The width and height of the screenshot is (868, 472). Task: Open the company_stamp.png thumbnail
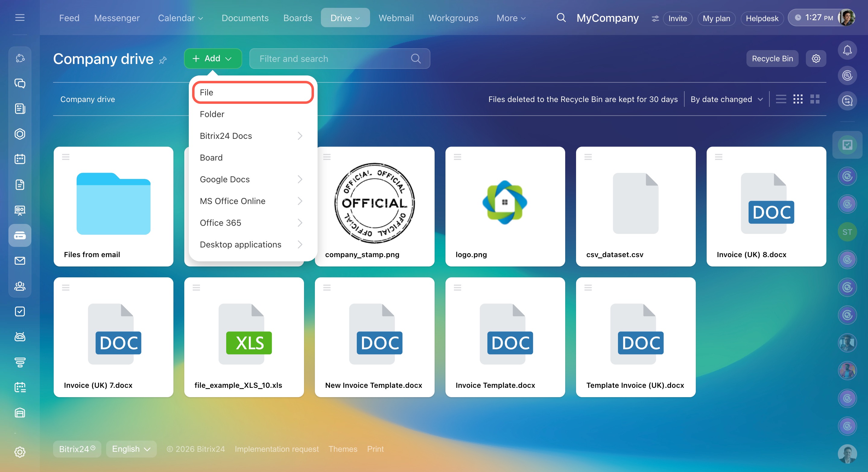374,203
